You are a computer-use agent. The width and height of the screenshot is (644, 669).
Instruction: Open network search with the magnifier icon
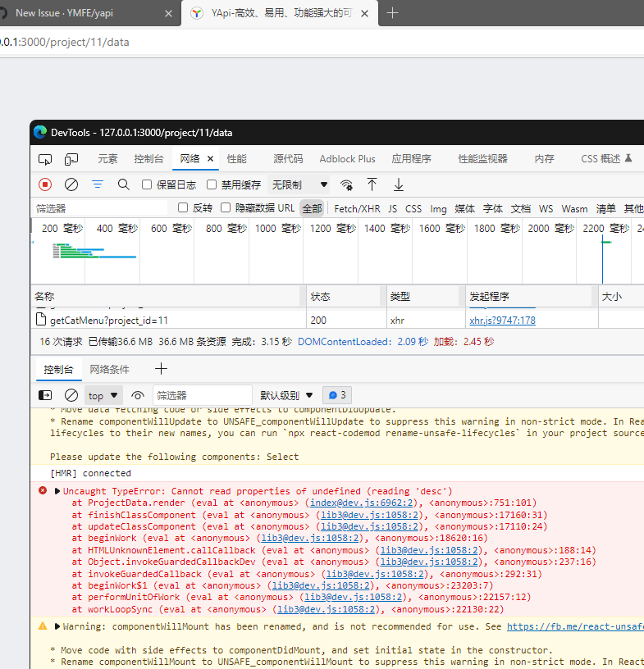[x=123, y=184]
